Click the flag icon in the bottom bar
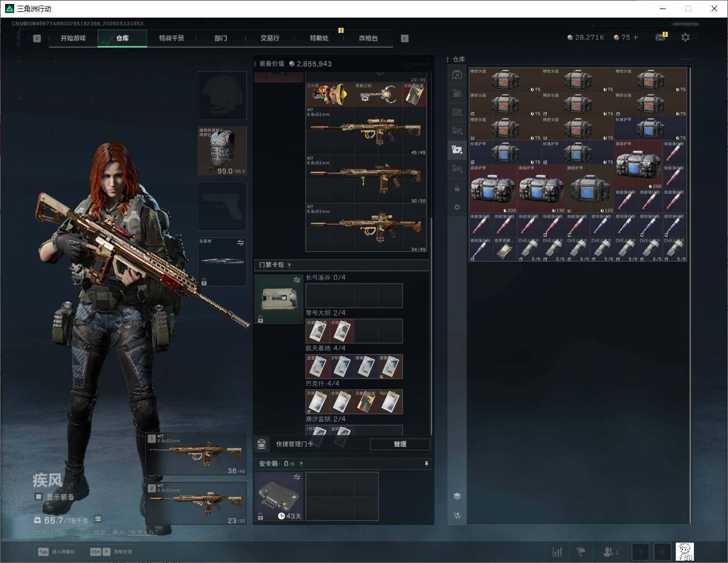Image resolution: width=728 pixels, height=563 pixels. (581, 552)
